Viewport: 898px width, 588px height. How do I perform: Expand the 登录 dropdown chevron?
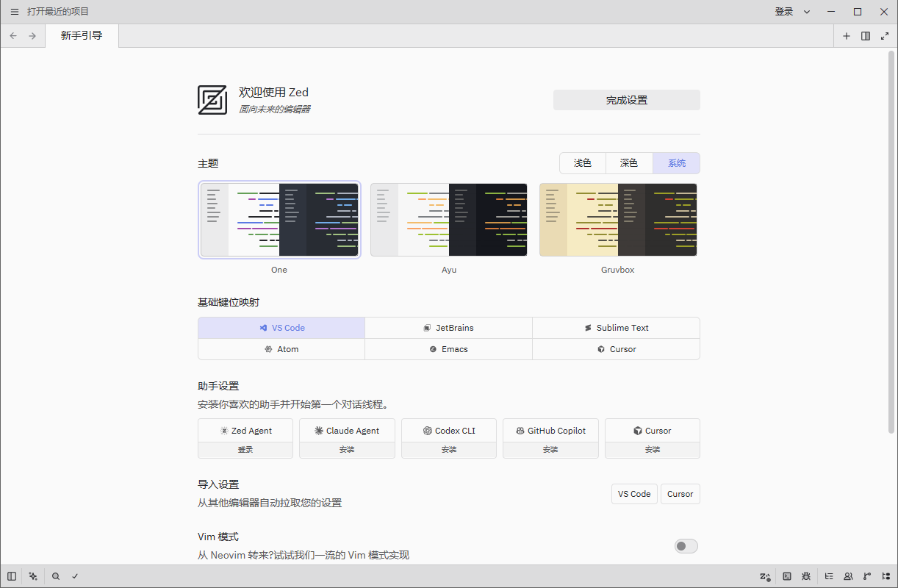tap(807, 12)
